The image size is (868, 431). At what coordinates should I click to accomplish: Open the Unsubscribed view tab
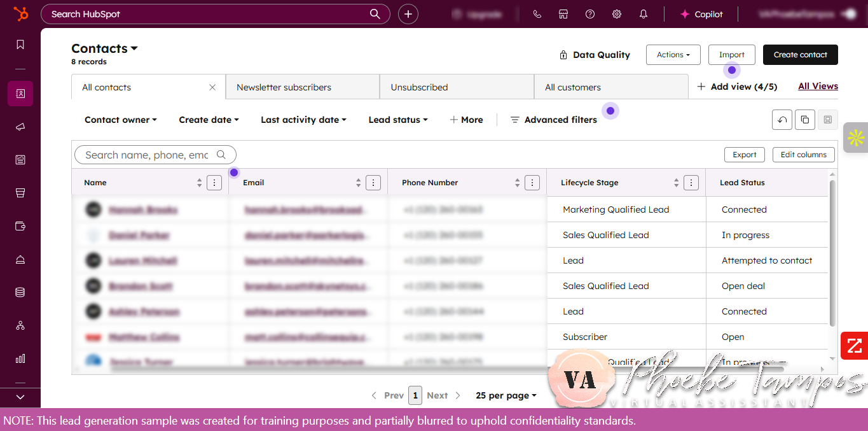point(419,87)
